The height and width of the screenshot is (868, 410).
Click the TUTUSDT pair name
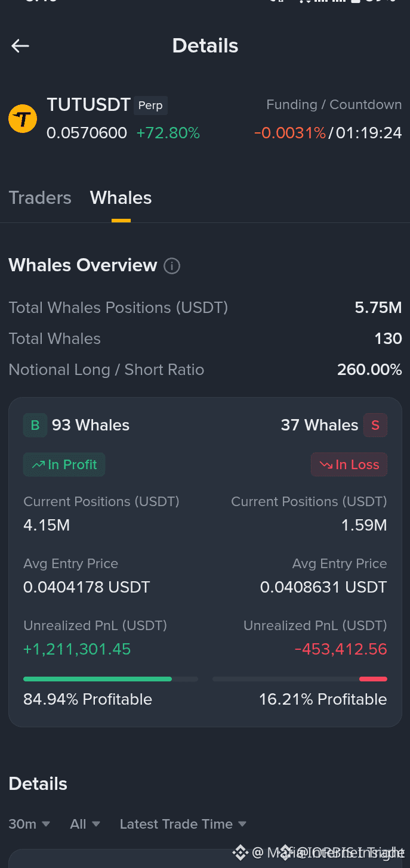pyautogui.click(x=88, y=105)
